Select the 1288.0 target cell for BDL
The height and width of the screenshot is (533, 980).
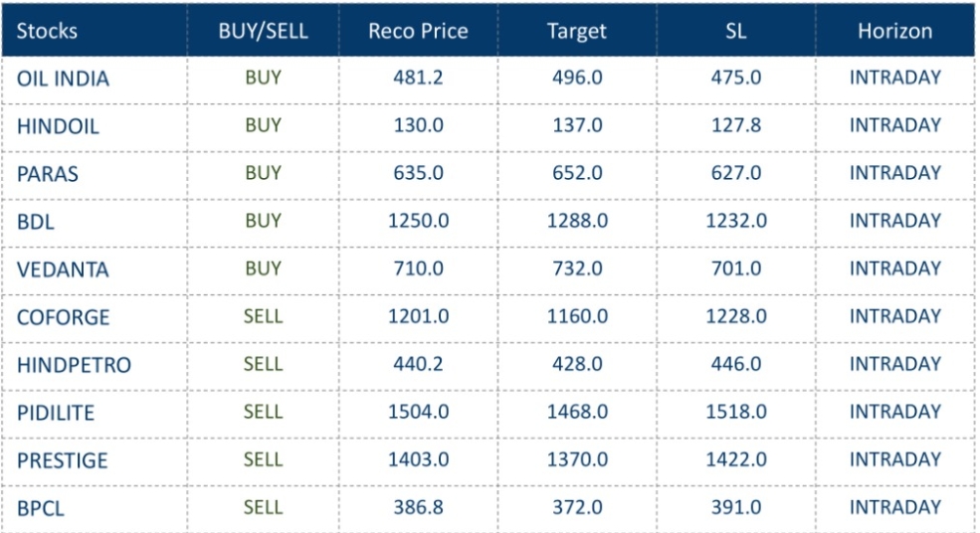[577, 221]
